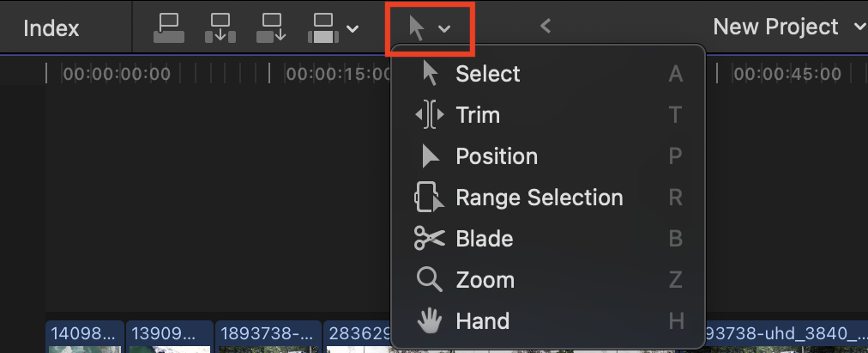868x353 pixels.
Task: Click the overwrite clip icon
Action: [x=323, y=27]
